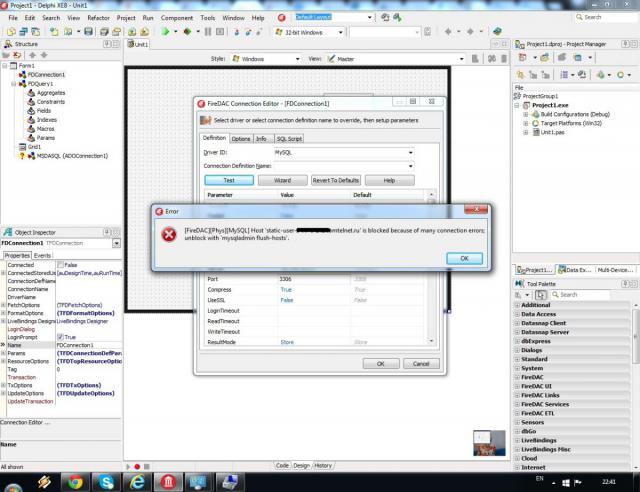Open the Project menu
This screenshot has width=640, height=492.
click(126, 18)
